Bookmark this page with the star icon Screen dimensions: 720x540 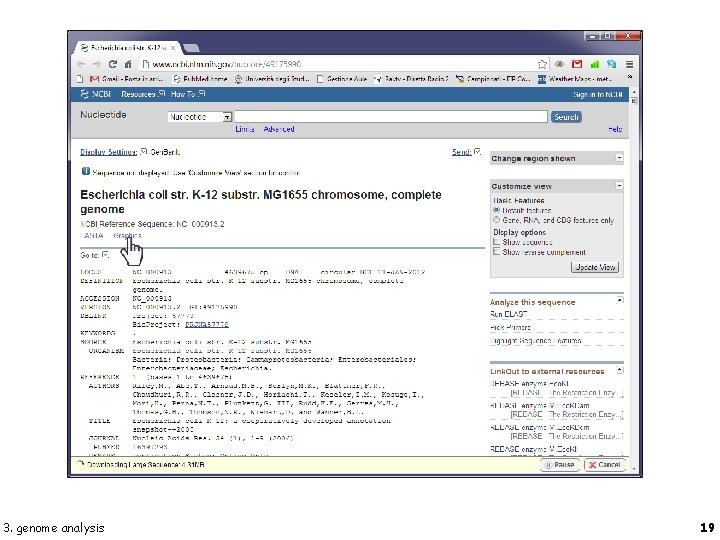pyautogui.click(x=542, y=64)
